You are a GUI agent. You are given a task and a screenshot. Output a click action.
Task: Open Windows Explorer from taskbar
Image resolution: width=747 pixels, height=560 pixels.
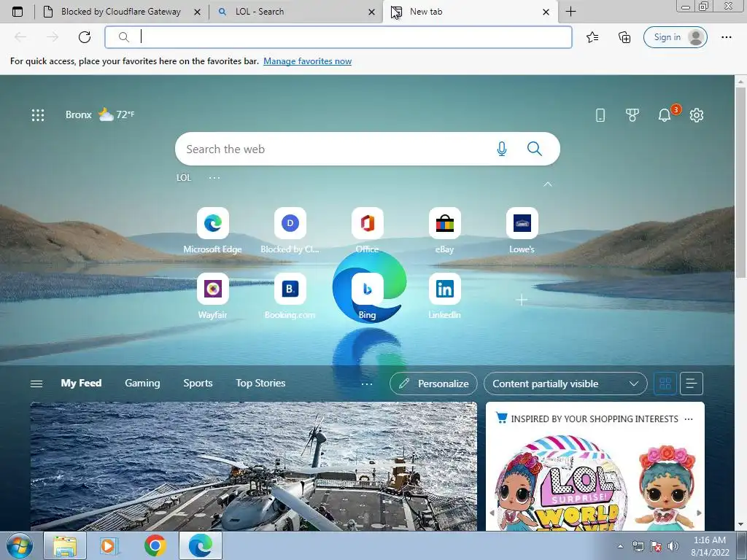coord(65,545)
